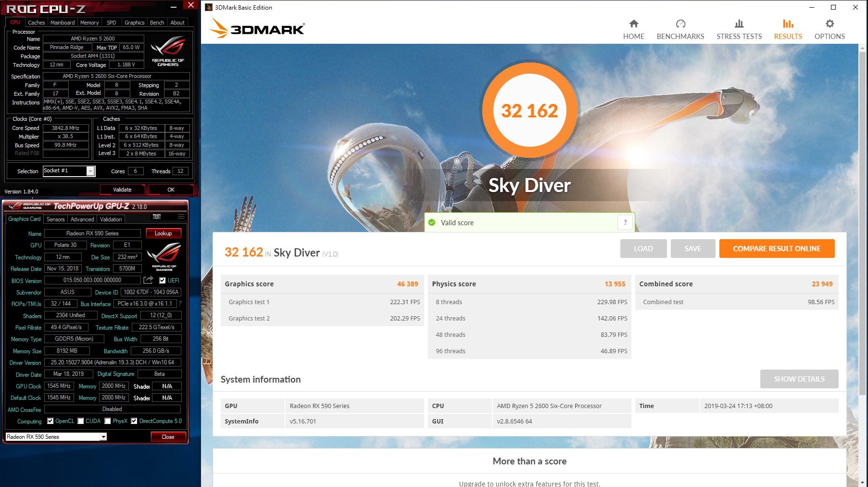The image size is (868, 487).
Task: Open STRESS TESTS bar chart icon
Action: (x=739, y=24)
